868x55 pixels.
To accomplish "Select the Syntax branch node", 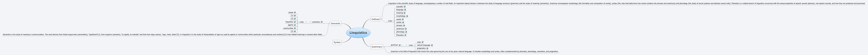I will [337, 42].
